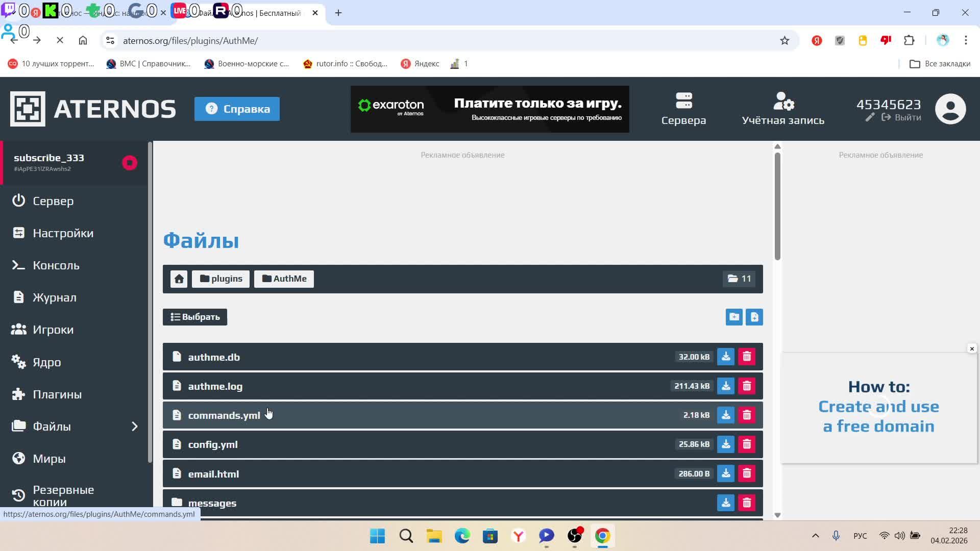Download the authme.db file
The image size is (980, 551).
tap(725, 357)
